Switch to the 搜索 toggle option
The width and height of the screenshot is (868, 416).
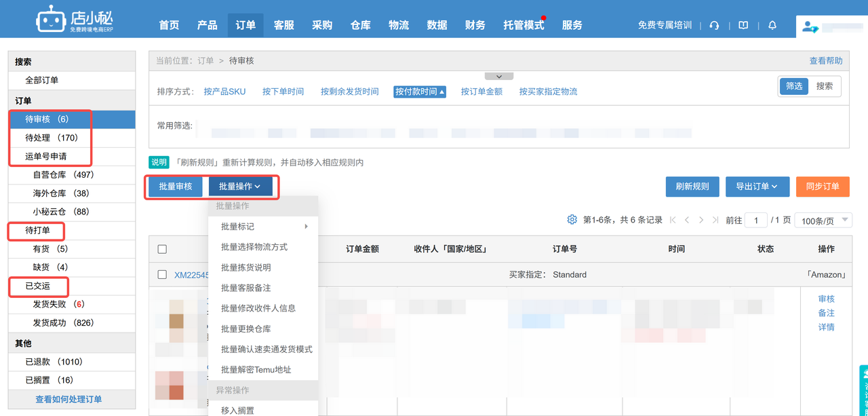click(825, 86)
